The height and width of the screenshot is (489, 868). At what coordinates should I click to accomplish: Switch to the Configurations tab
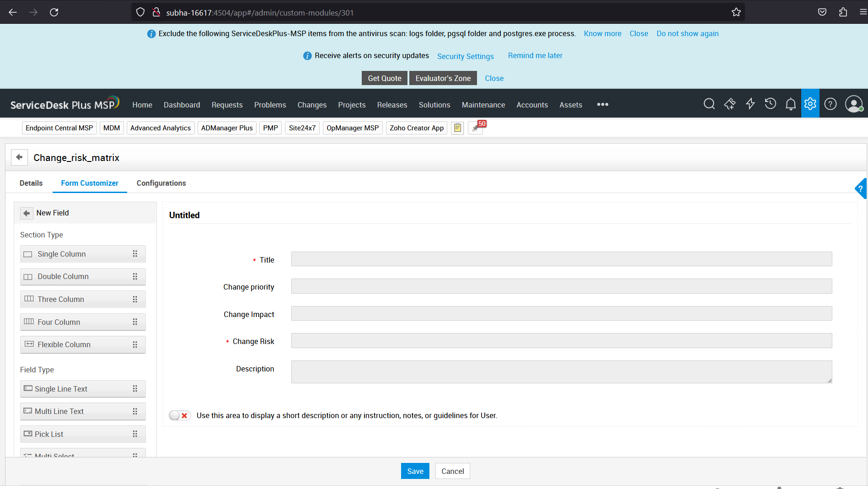pyautogui.click(x=161, y=183)
